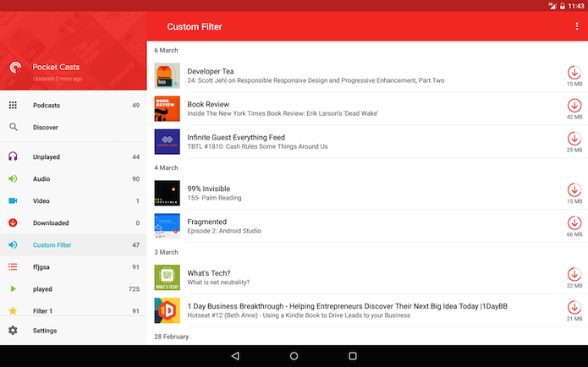Select the Audio filter label
Image resolution: width=588 pixels, height=367 pixels.
click(41, 178)
